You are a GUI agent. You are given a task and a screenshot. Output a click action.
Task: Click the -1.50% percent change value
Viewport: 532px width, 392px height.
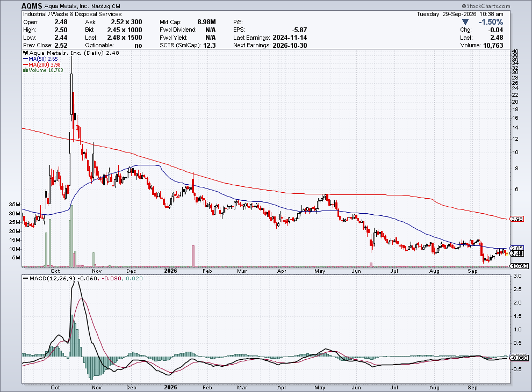(491, 22)
